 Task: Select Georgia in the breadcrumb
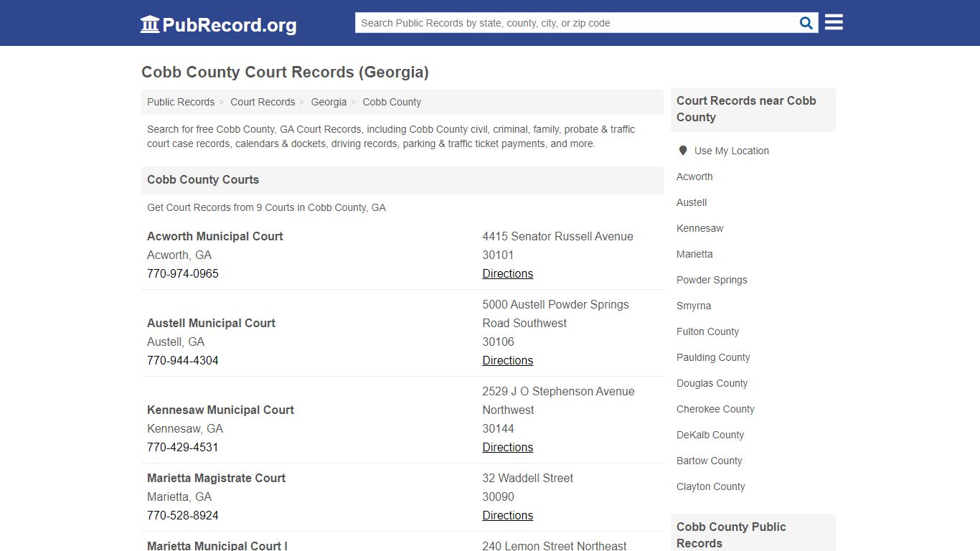[329, 102]
